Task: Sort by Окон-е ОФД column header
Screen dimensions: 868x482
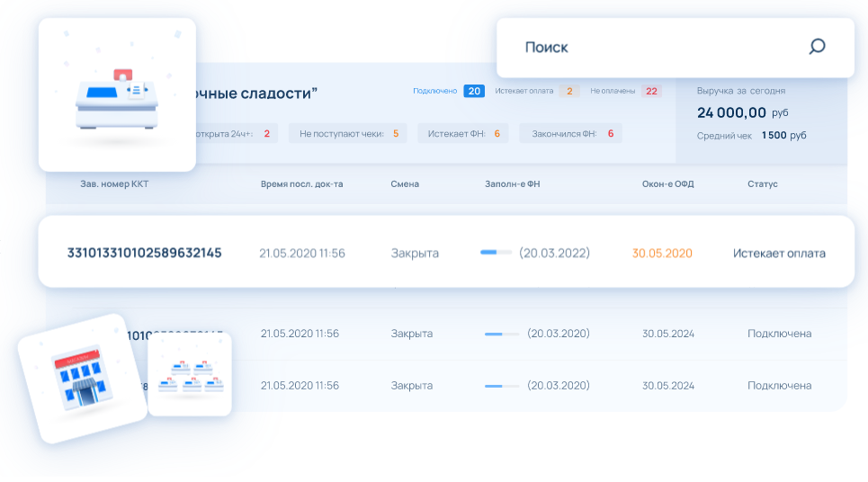Action: (x=667, y=183)
